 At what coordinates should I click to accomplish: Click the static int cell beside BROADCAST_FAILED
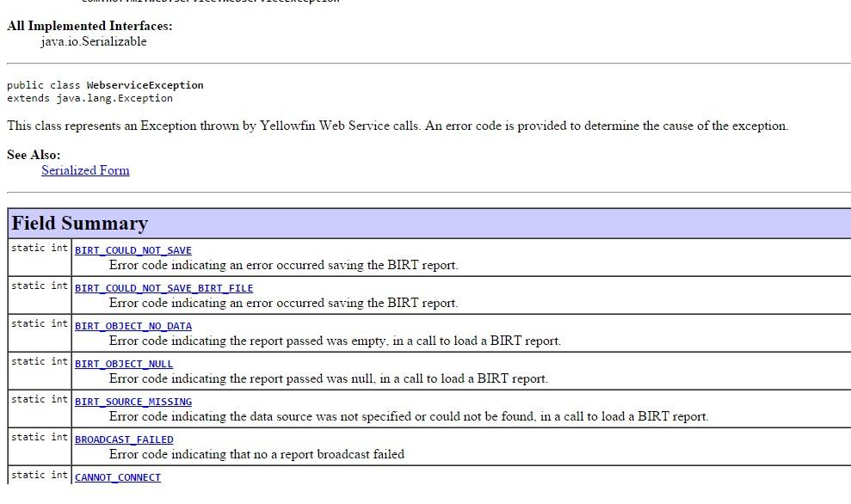click(x=40, y=437)
